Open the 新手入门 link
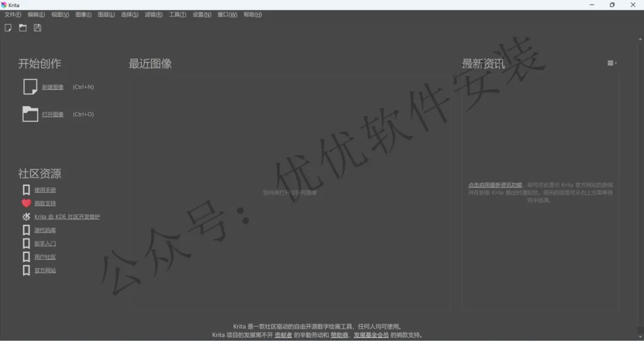644x341 pixels. [45, 244]
